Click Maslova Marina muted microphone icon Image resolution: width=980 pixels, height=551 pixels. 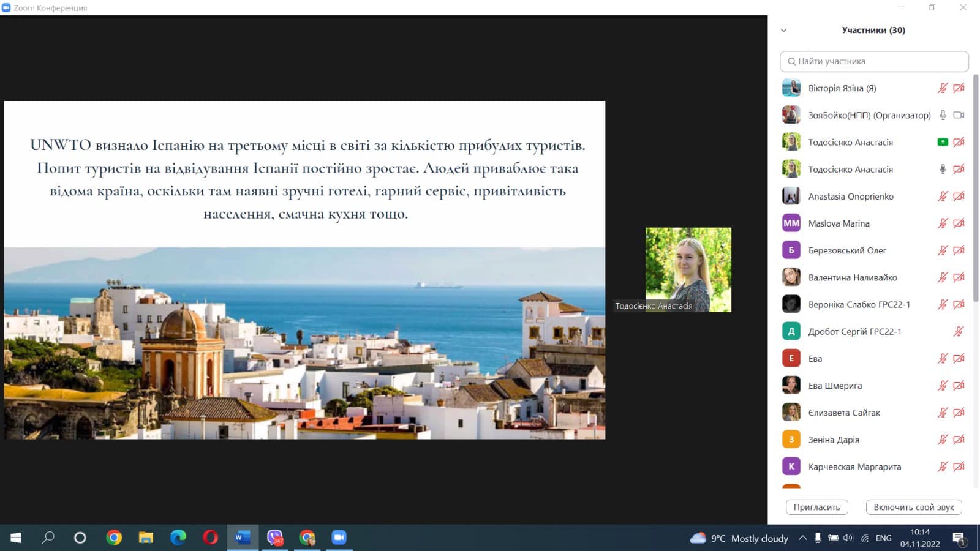(943, 223)
